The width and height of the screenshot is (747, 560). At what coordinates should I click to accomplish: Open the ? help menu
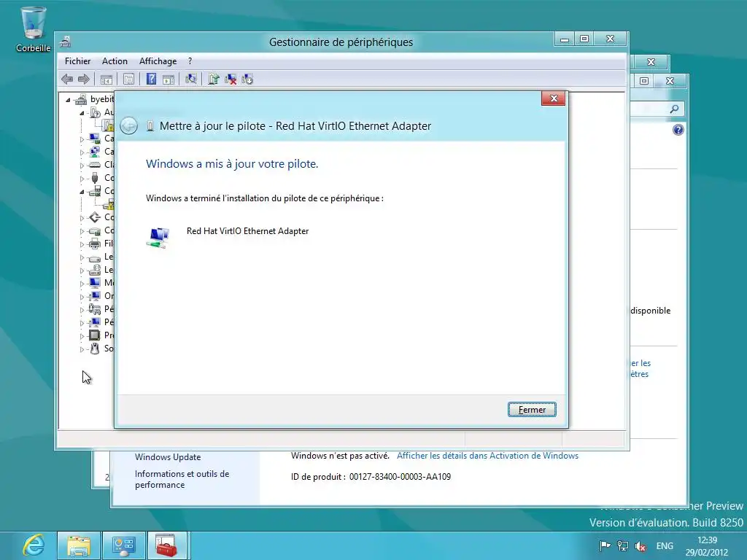190,61
